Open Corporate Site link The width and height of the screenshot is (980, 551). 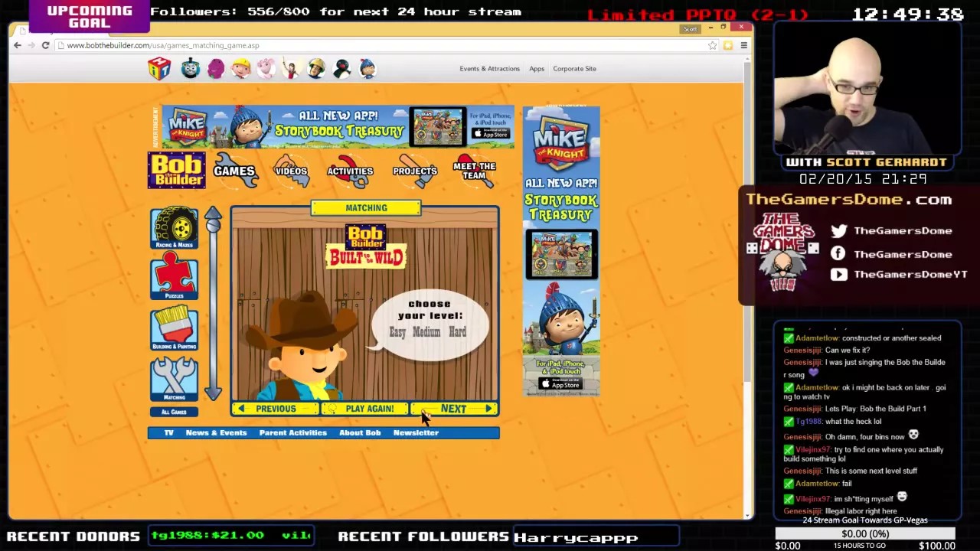pyautogui.click(x=574, y=69)
